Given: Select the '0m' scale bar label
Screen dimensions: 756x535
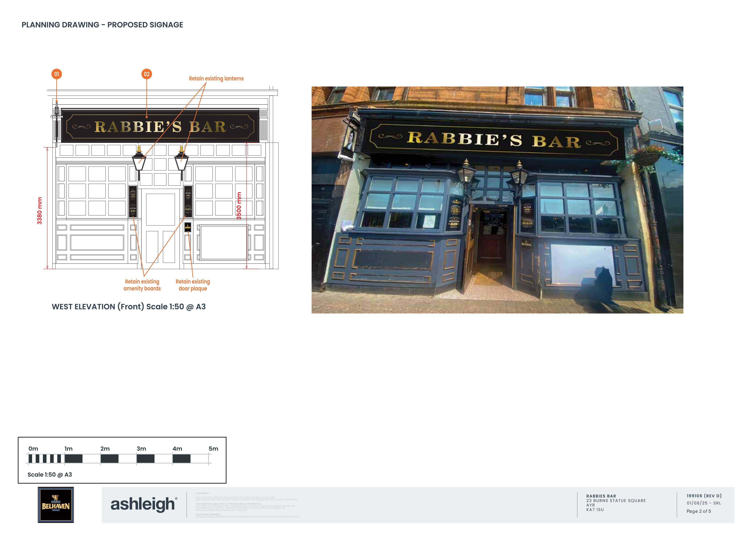Looking at the screenshot, I should coord(33,449).
